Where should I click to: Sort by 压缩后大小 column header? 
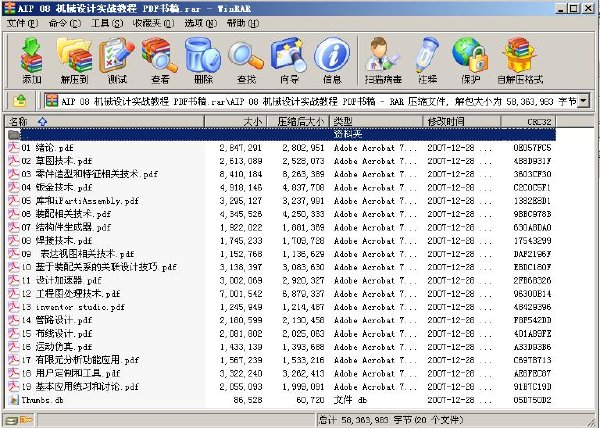pyautogui.click(x=298, y=122)
